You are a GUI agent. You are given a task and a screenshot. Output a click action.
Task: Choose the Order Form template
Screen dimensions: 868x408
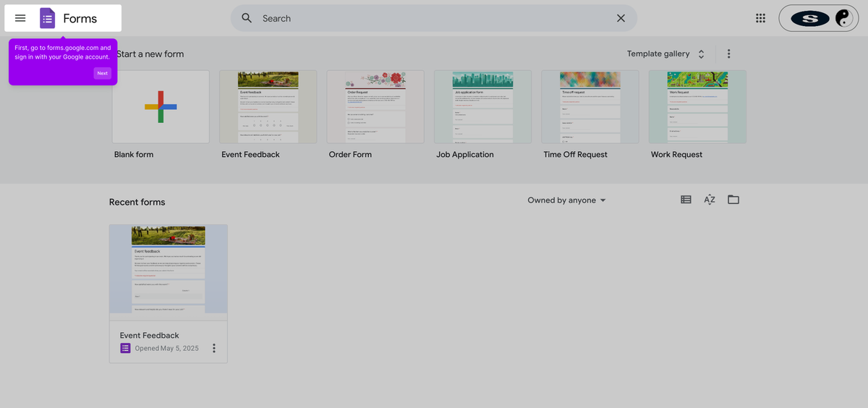click(x=375, y=106)
